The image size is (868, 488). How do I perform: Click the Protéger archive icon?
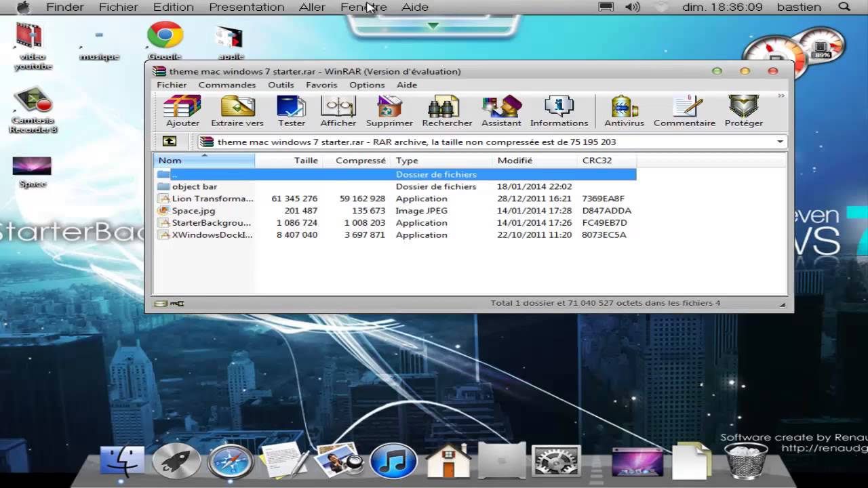743,111
